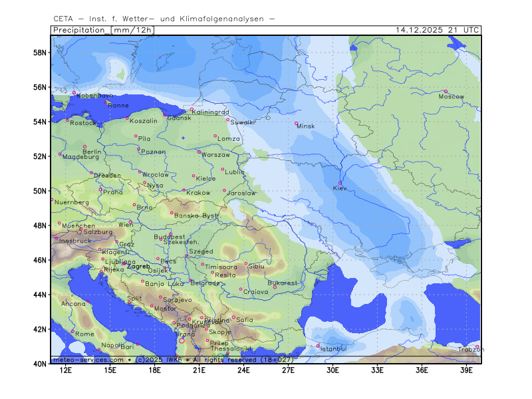The height and width of the screenshot is (399, 532).
Task: Select the Kiev city marker
Action: tap(340, 183)
